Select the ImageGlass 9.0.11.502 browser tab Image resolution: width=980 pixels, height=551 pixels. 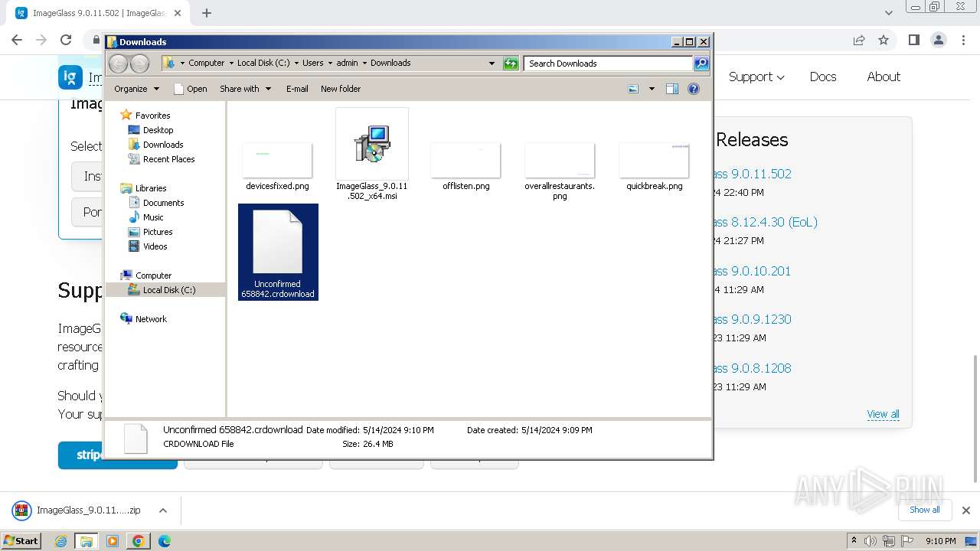pos(98,13)
